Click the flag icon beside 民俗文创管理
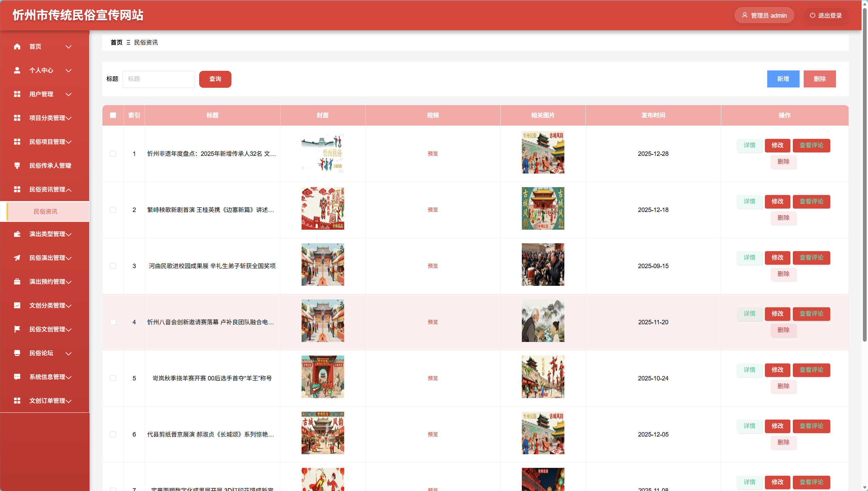 coord(17,329)
